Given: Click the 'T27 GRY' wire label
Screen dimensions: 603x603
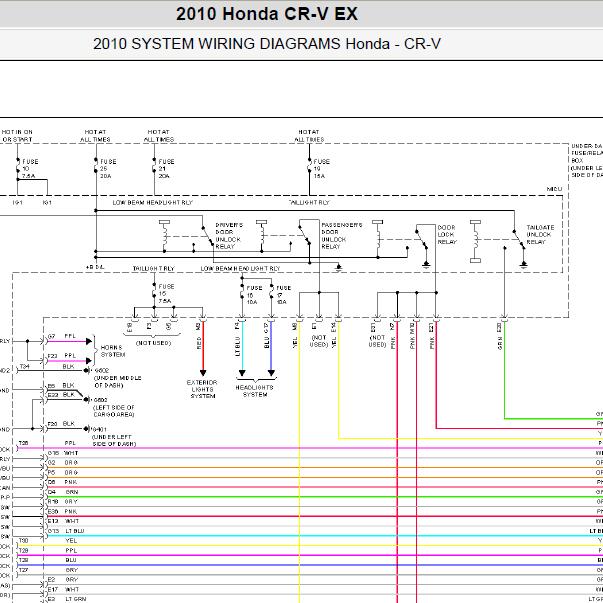Looking at the screenshot, I should [x=48, y=570].
